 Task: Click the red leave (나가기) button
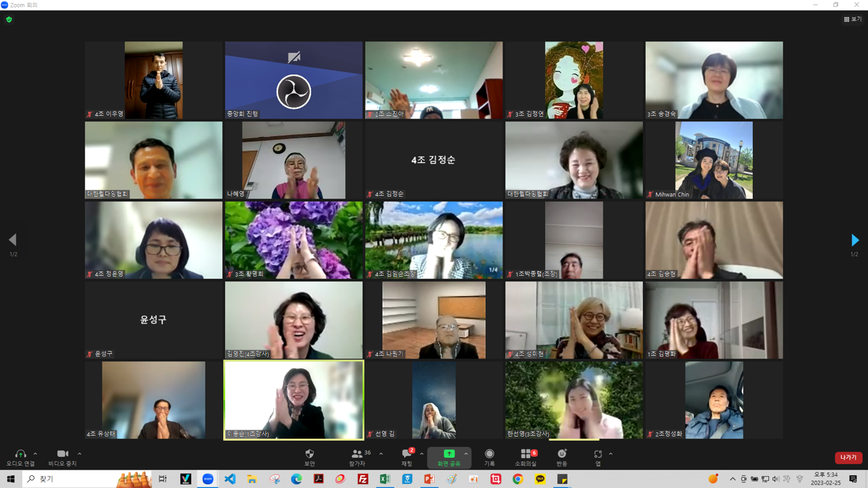pos(848,457)
